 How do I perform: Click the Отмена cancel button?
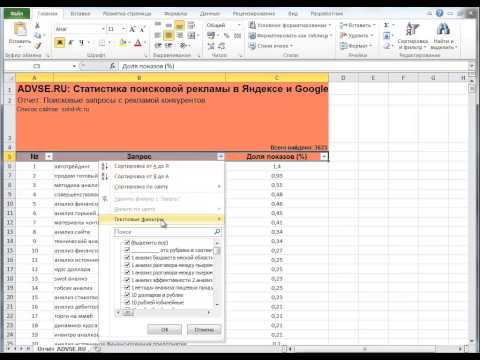204,330
